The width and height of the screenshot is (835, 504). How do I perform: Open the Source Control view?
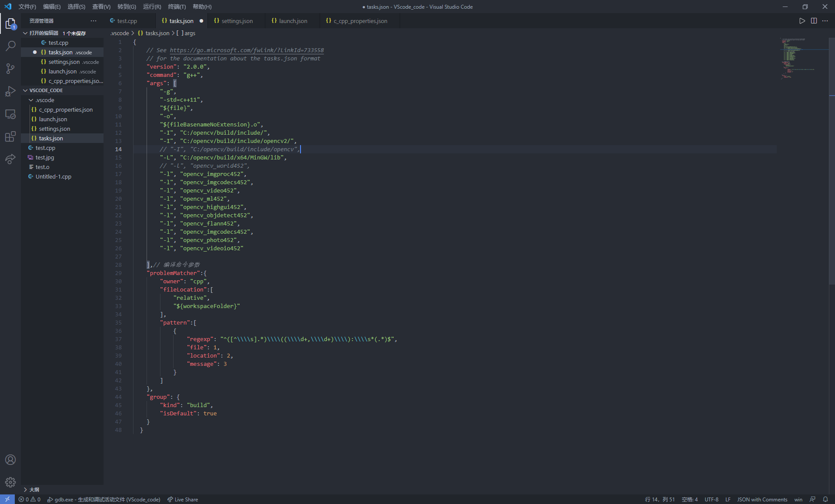click(10, 69)
